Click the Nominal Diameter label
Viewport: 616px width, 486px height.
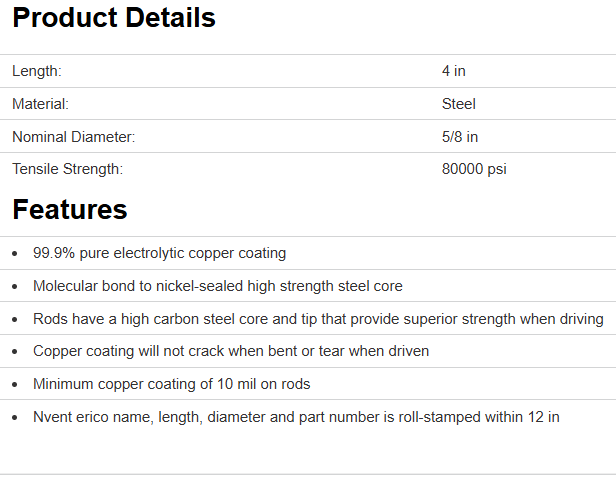73,137
